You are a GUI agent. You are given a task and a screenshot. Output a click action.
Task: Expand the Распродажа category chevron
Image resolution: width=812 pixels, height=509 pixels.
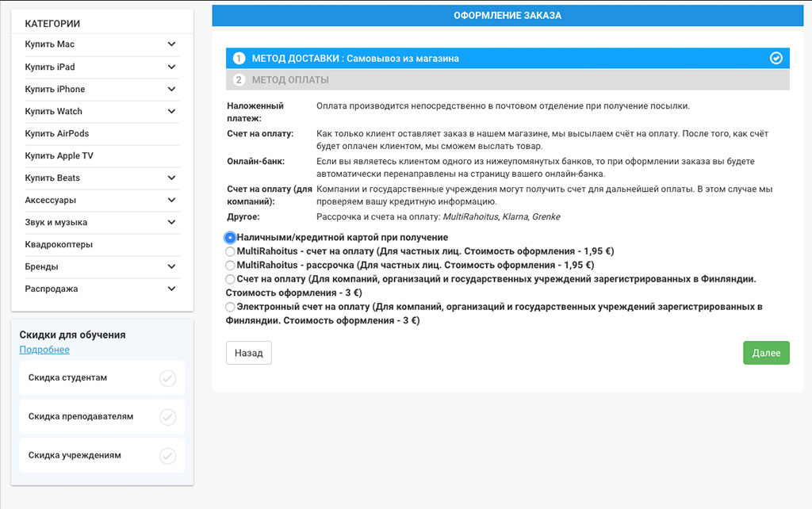(171, 289)
